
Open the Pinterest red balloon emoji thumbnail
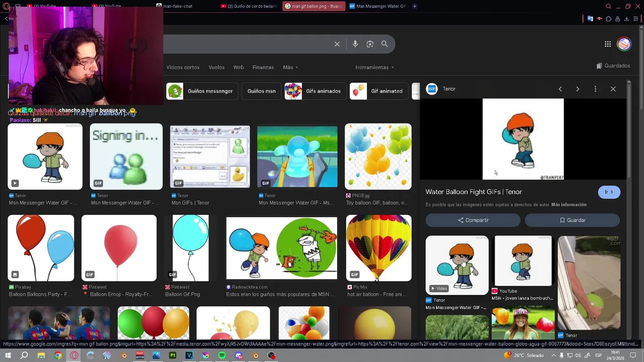119,248
